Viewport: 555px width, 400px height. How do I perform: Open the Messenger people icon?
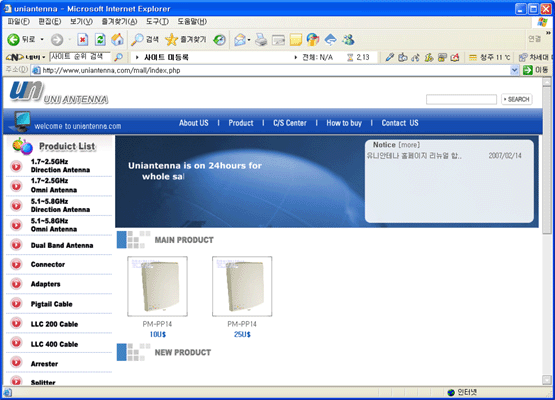pyautogui.click(x=348, y=40)
